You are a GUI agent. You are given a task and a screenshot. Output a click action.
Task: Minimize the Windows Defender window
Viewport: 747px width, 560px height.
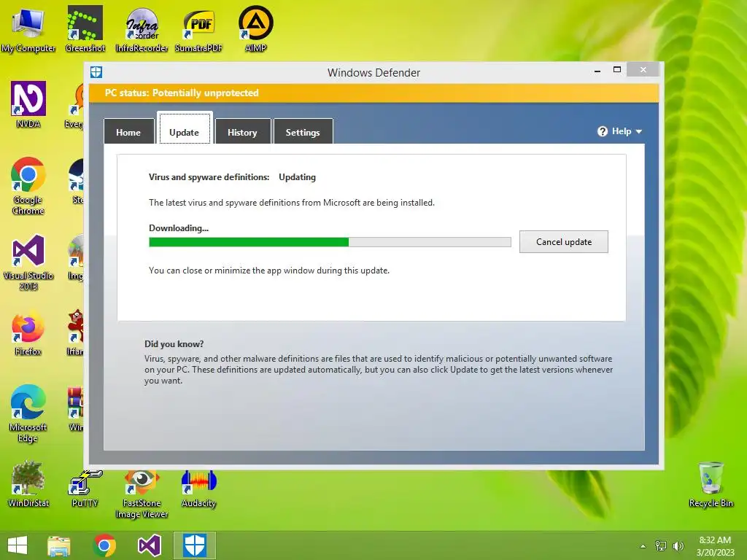(597, 71)
